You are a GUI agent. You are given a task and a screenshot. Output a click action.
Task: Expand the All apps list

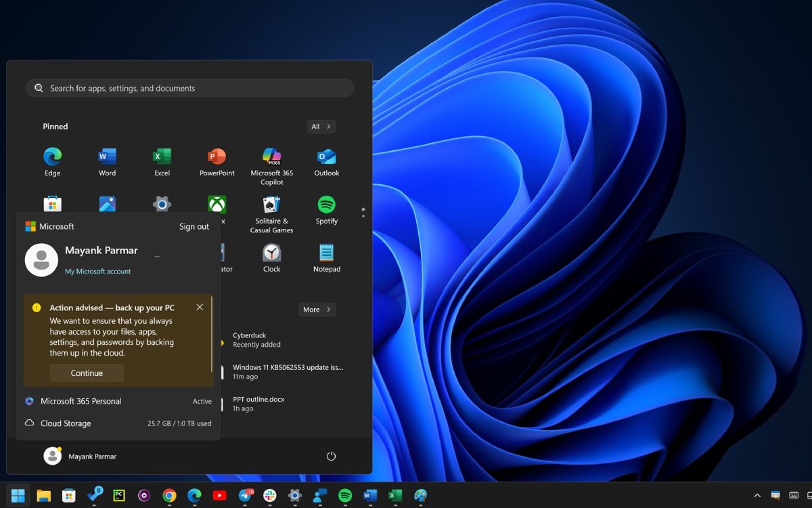point(321,126)
